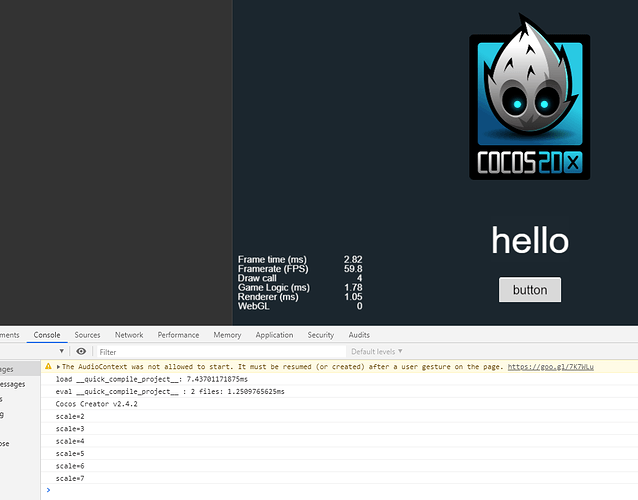Select the "scale=5" log entry
Viewport: 638px width, 500px height.
click(x=339, y=454)
